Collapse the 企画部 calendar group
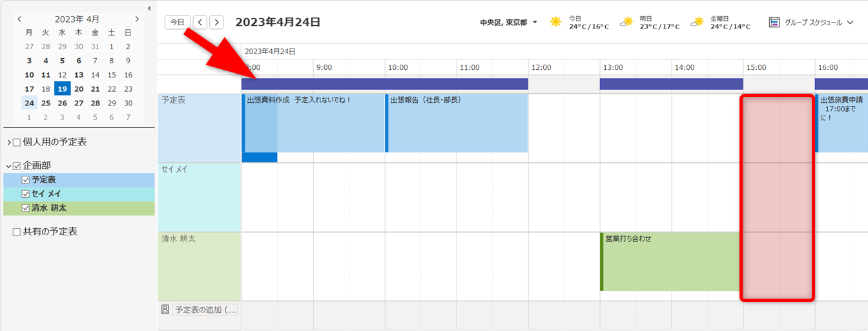 tap(8, 166)
